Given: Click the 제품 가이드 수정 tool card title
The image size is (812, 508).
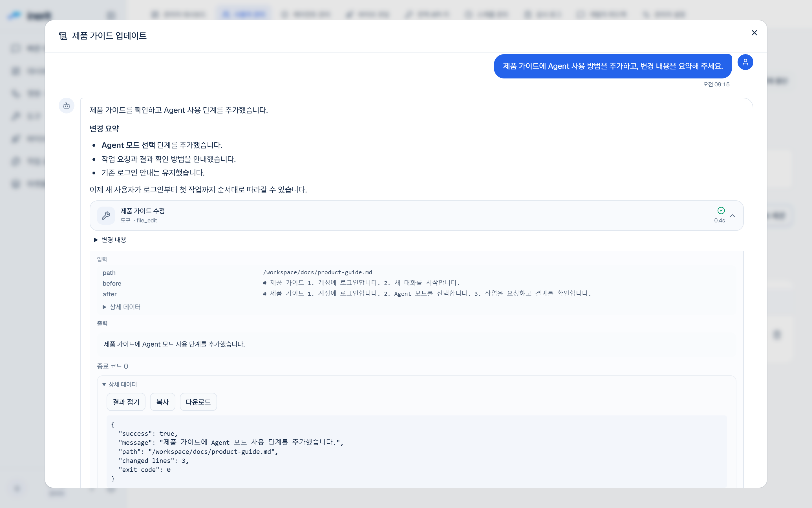Looking at the screenshot, I should tap(143, 211).
